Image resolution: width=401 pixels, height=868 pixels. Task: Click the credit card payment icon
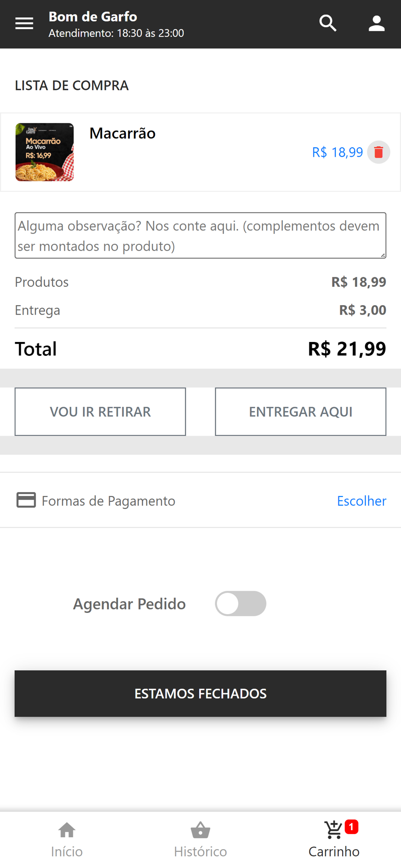[x=26, y=500]
